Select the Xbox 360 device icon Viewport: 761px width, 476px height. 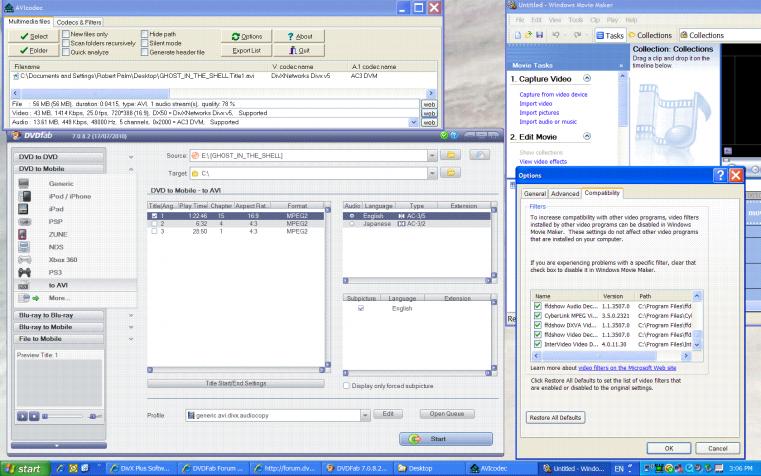[25, 258]
